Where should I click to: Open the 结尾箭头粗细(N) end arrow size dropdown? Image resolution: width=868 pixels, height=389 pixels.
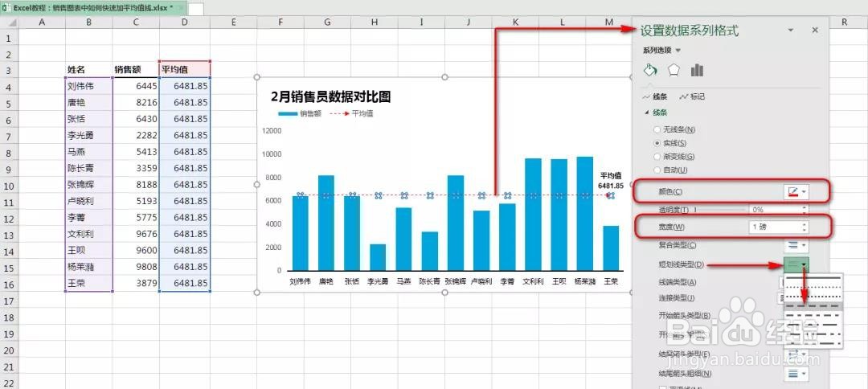796,374
